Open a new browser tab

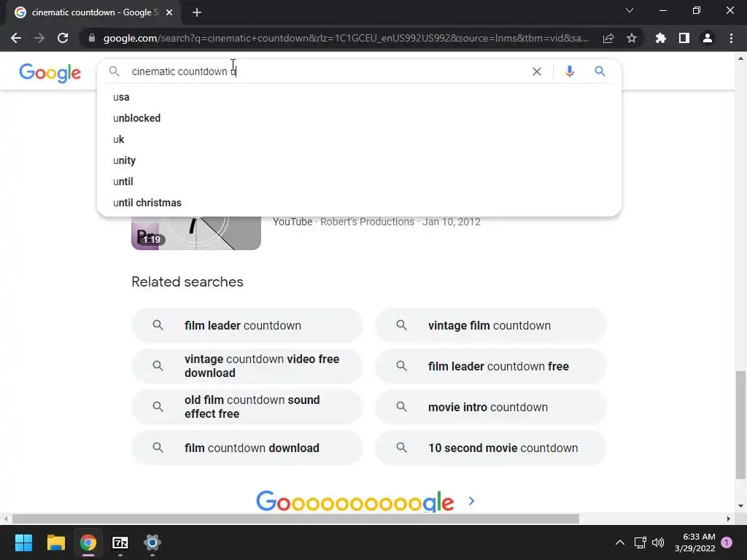pyautogui.click(x=197, y=12)
